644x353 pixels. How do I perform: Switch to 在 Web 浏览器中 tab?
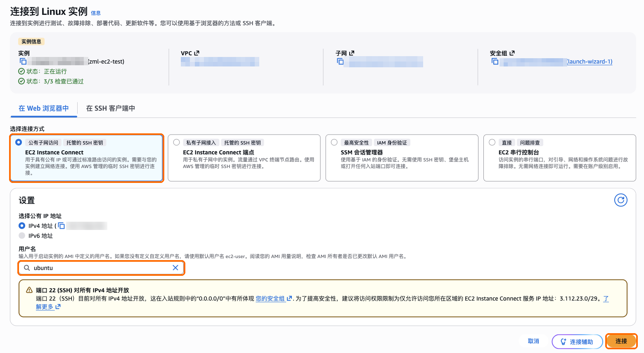click(44, 108)
